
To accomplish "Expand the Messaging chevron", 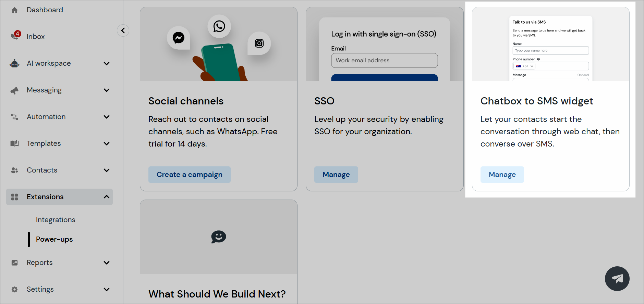I will click(x=107, y=90).
